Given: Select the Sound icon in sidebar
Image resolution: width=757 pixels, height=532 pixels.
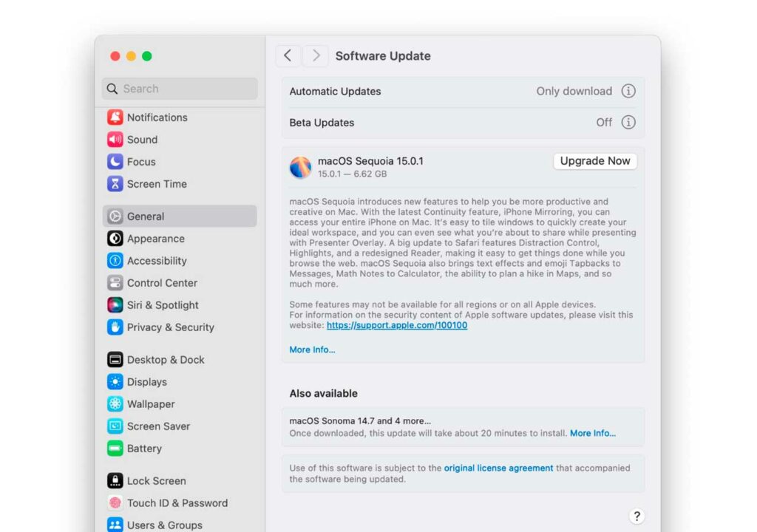Looking at the screenshot, I should tap(115, 140).
